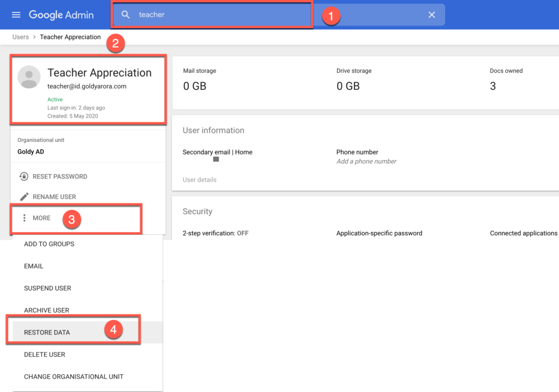Click teacher@id.goldyarora.com email address

87,86
